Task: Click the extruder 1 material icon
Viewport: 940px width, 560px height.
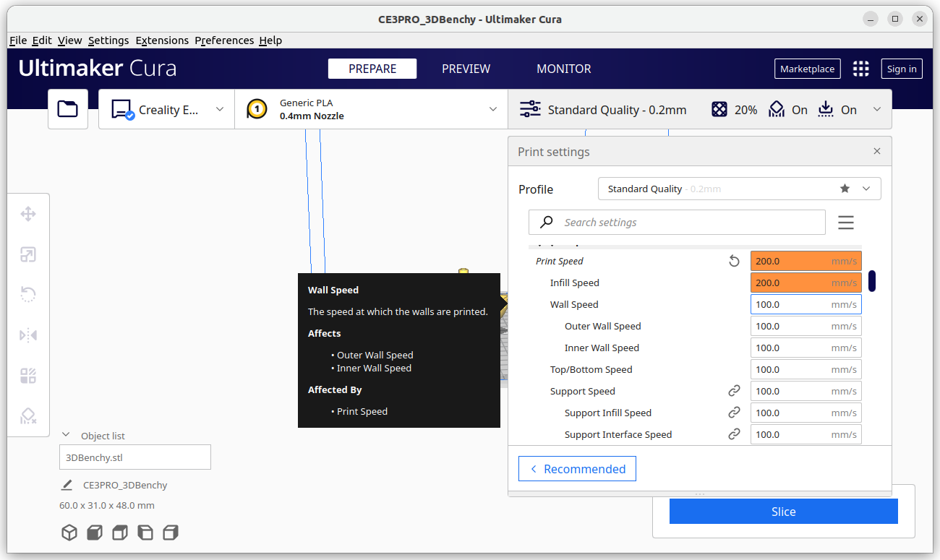Action: pyautogui.click(x=257, y=109)
